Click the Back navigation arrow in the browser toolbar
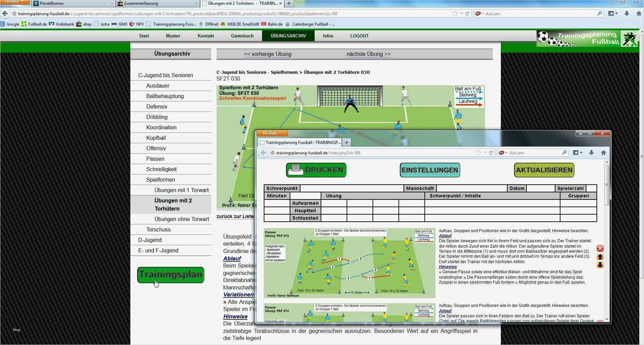 tap(5, 13)
